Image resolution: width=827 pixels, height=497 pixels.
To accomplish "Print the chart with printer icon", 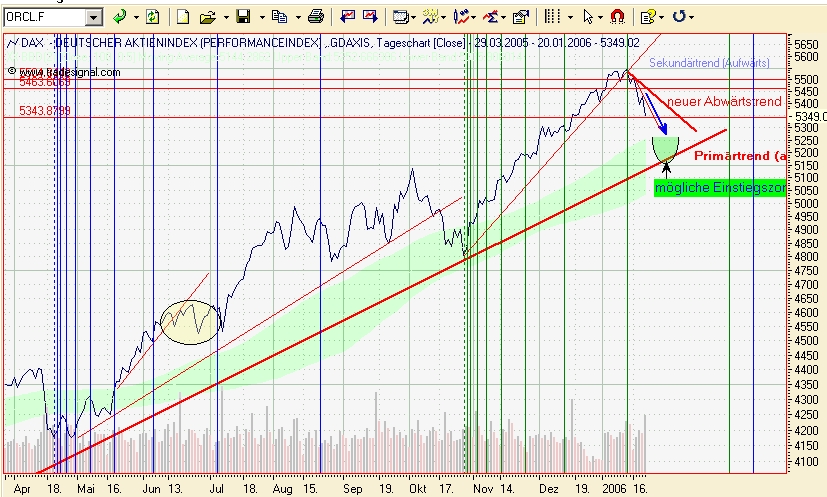I will coord(315,17).
